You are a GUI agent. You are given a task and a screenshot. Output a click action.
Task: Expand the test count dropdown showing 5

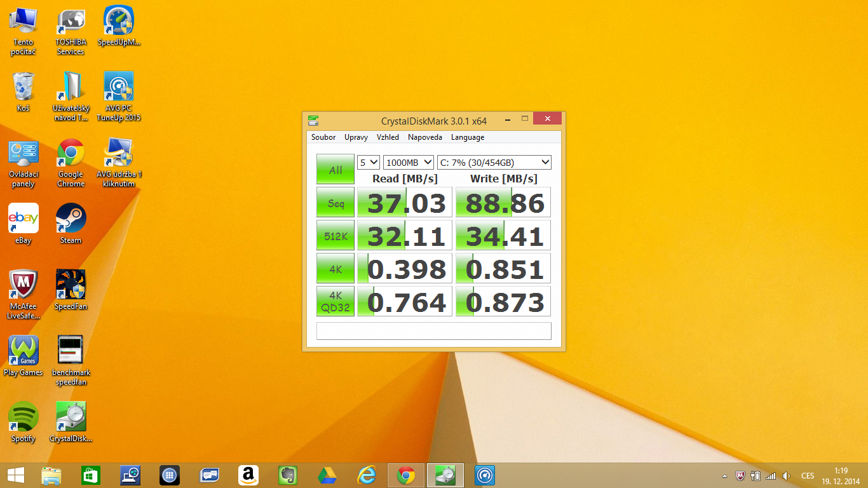click(x=368, y=163)
